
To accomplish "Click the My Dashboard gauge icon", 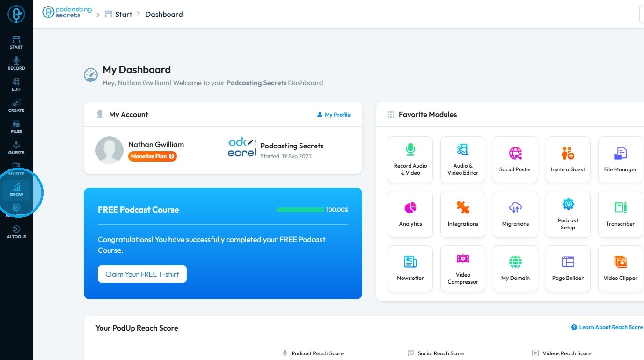I will pyautogui.click(x=91, y=75).
